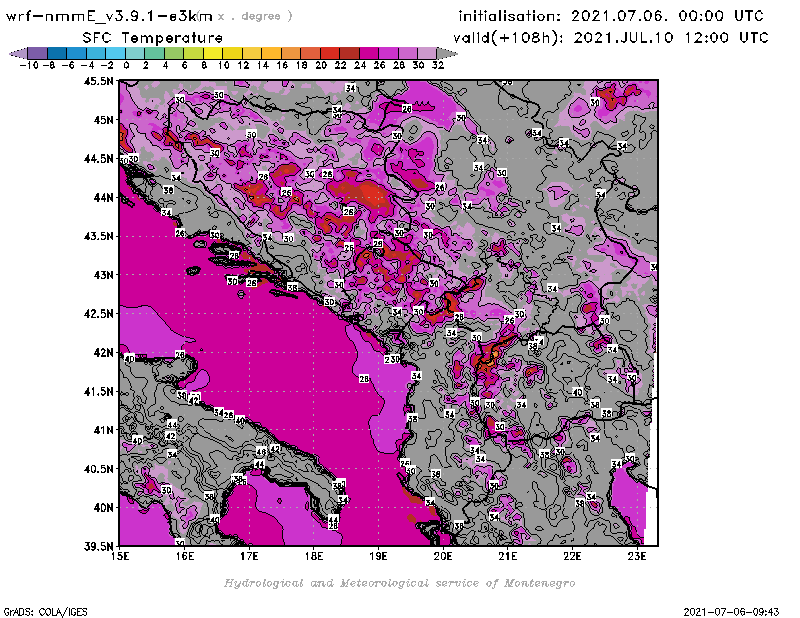This screenshot has height=618, width=800.
Task: Click the '40N' latitude label
Action: coord(104,508)
